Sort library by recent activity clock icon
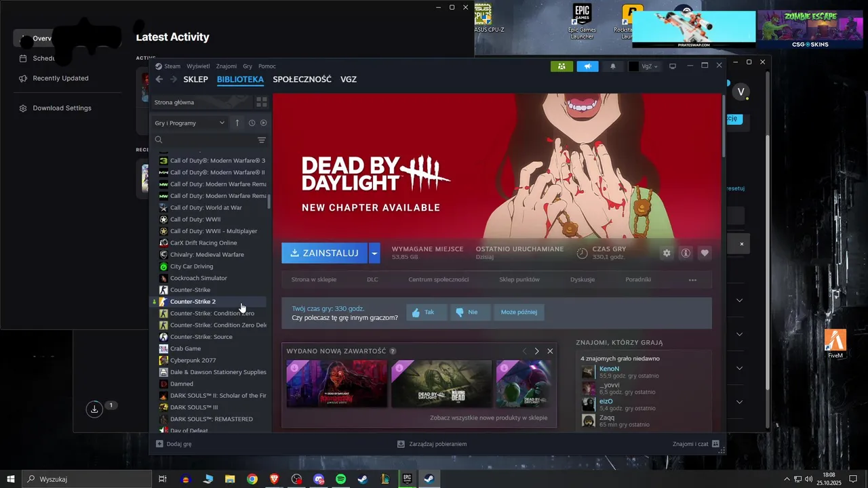Screen dimensions: 868x488 click(x=252, y=123)
